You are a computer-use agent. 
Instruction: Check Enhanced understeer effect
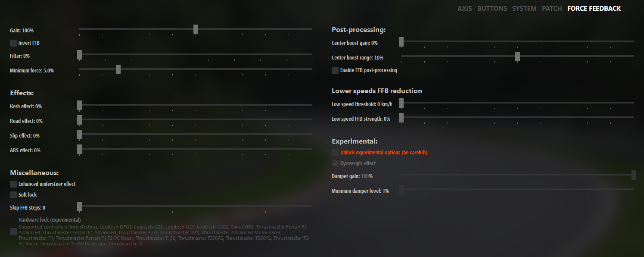(x=13, y=184)
